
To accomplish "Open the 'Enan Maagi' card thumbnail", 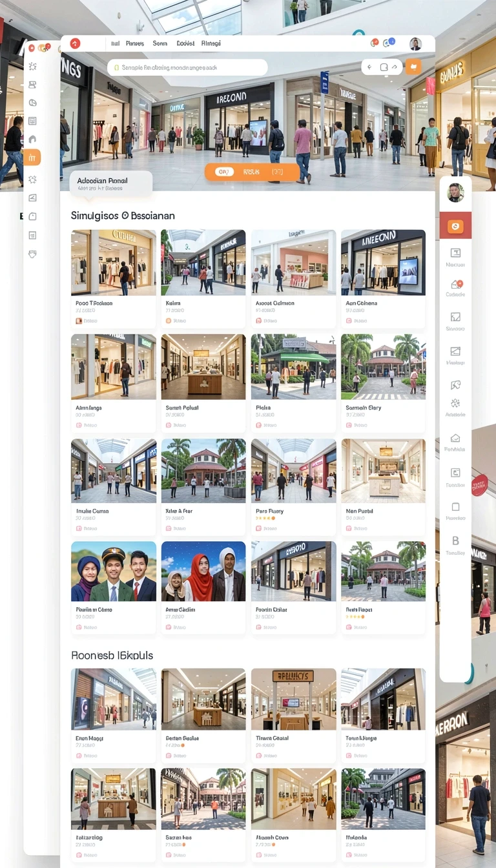I will click(x=114, y=699).
